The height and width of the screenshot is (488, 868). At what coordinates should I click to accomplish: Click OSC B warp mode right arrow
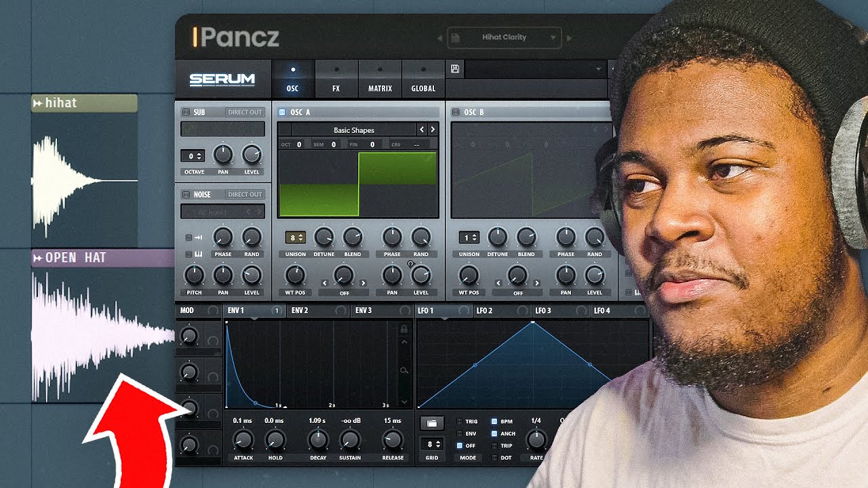click(537, 283)
